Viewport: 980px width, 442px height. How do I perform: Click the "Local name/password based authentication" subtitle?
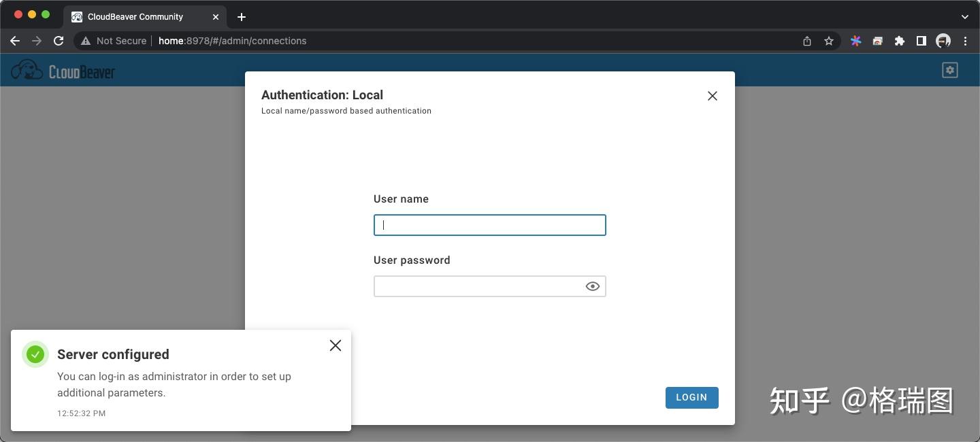point(346,111)
